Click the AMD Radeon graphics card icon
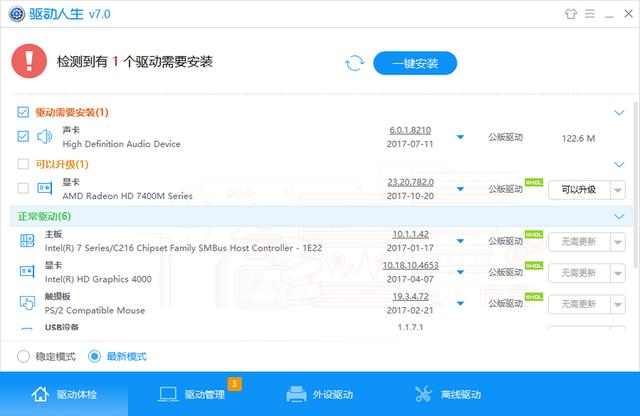The width and height of the screenshot is (640, 416). tap(44, 188)
